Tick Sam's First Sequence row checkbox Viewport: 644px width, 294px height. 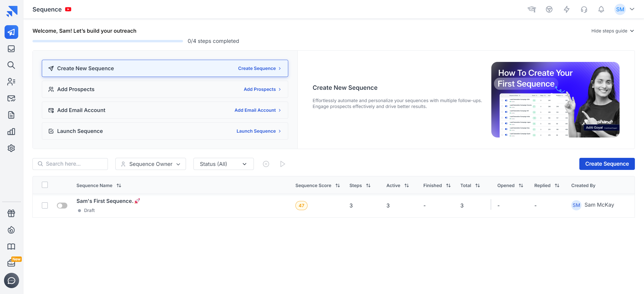click(45, 206)
